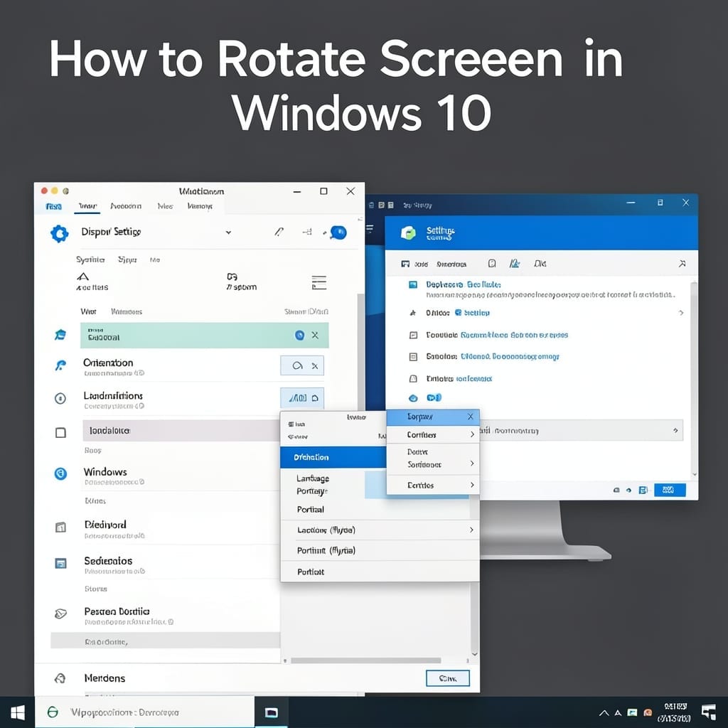The width and height of the screenshot is (728, 728).
Task: Click the system clock in the taskbar
Action: [675, 712]
